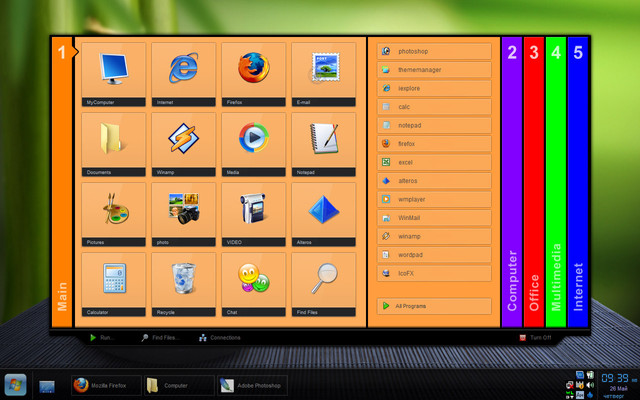Open the Pictures palette icon tile
Screen dimensions: 640x400
pyautogui.click(x=112, y=214)
